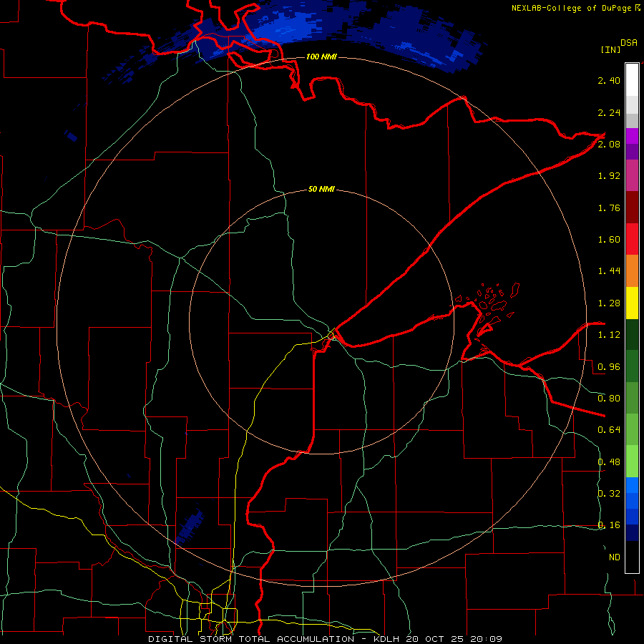Screen dimensions: 644x644
Task: Click the 0.64 legend value
Action: point(609,430)
